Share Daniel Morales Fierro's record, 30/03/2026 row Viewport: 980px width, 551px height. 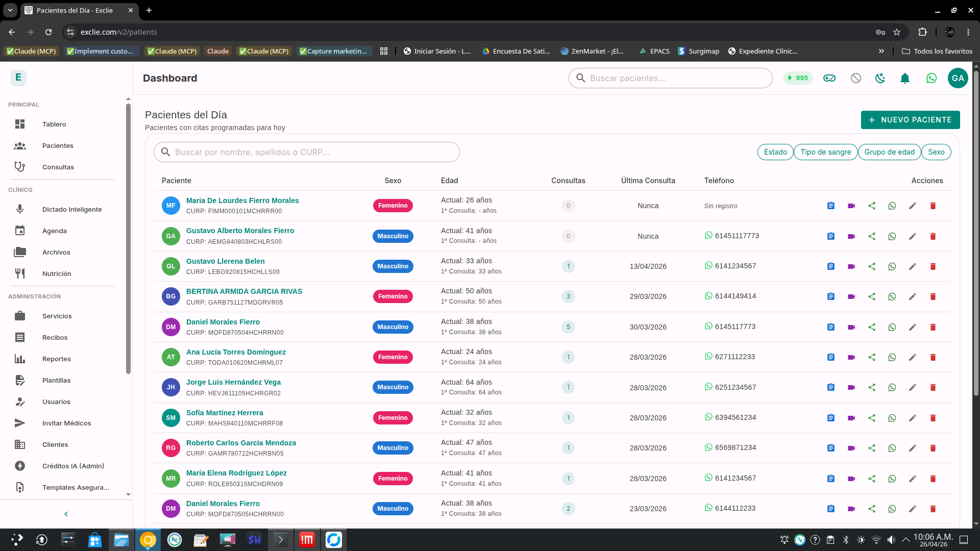pos(872,327)
